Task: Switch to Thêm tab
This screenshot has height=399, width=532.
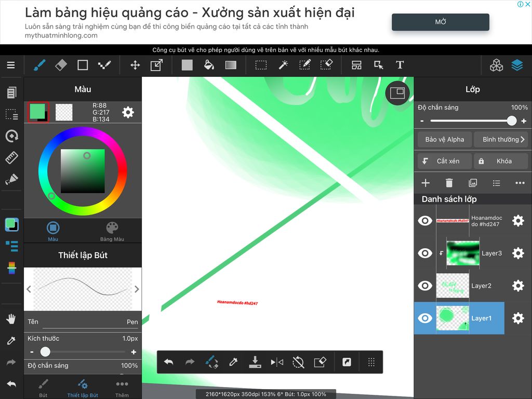Action: [x=122, y=388]
